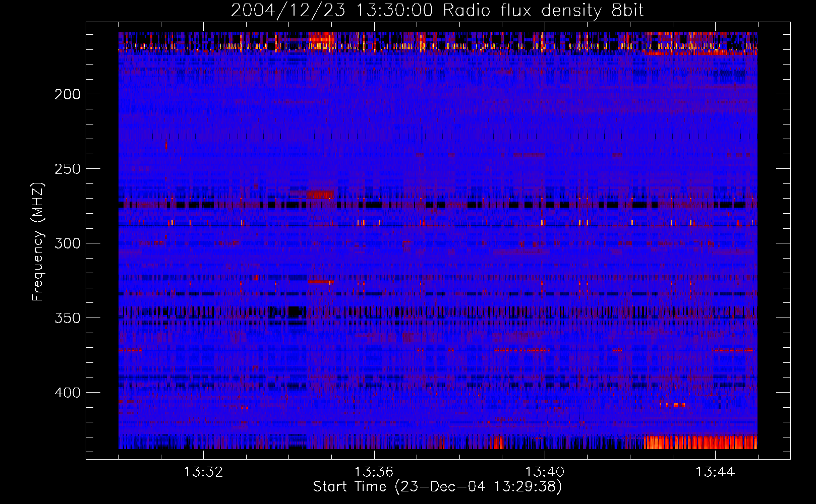Viewport: 816px width, 504px height.
Task: Click the red burst near 270 MHz around 13:35
Action: [x=321, y=195]
